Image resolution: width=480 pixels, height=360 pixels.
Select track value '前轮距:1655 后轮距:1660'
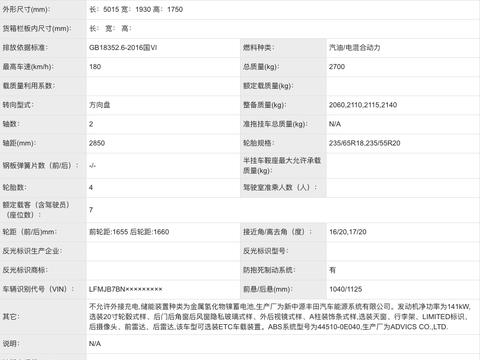point(129,232)
